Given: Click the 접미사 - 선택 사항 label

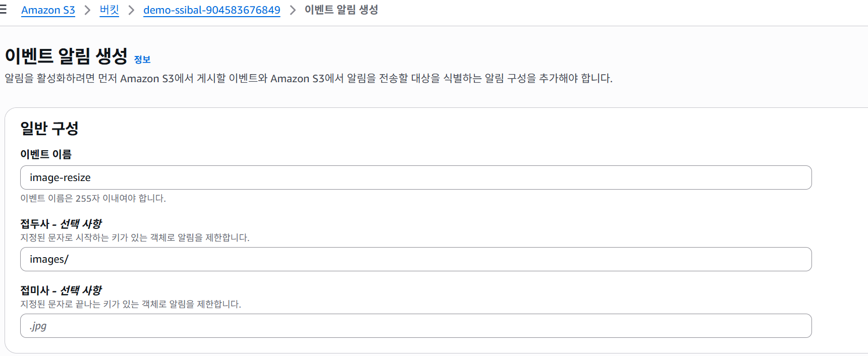Looking at the screenshot, I should [x=61, y=290].
